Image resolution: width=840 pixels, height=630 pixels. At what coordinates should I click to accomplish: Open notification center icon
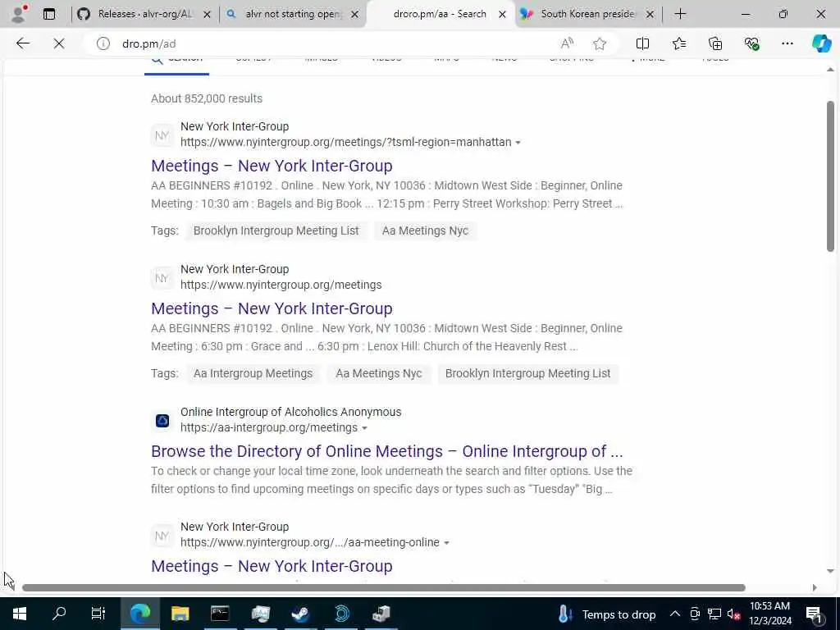tap(814, 614)
